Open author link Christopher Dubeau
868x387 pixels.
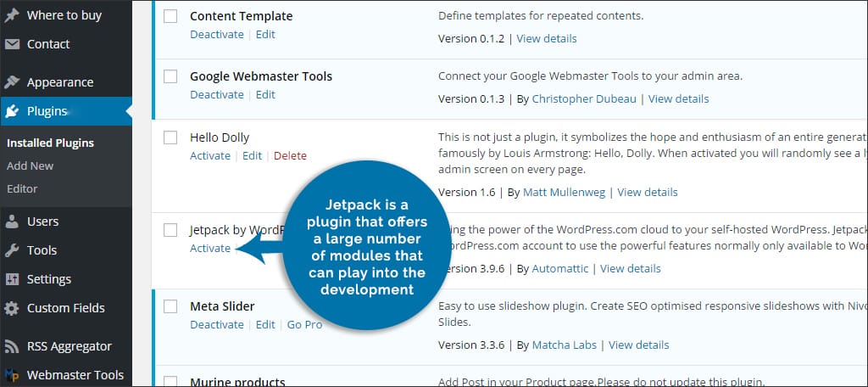coord(584,98)
